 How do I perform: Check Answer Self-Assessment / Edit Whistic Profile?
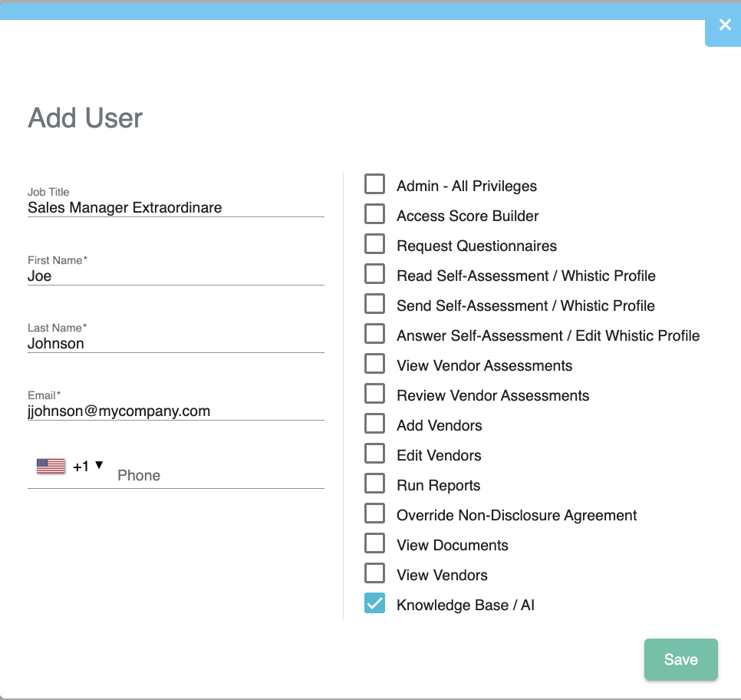[x=374, y=333]
